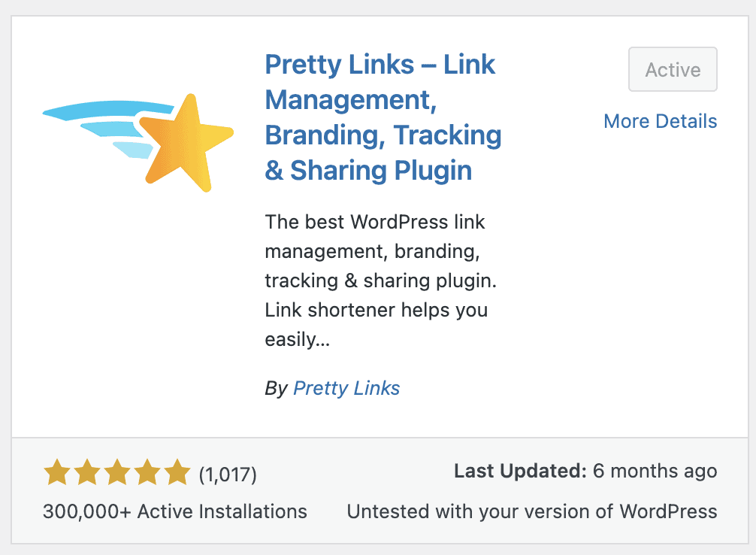Set a rating using the star control
The width and height of the screenshot is (756, 555).
pos(117,472)
